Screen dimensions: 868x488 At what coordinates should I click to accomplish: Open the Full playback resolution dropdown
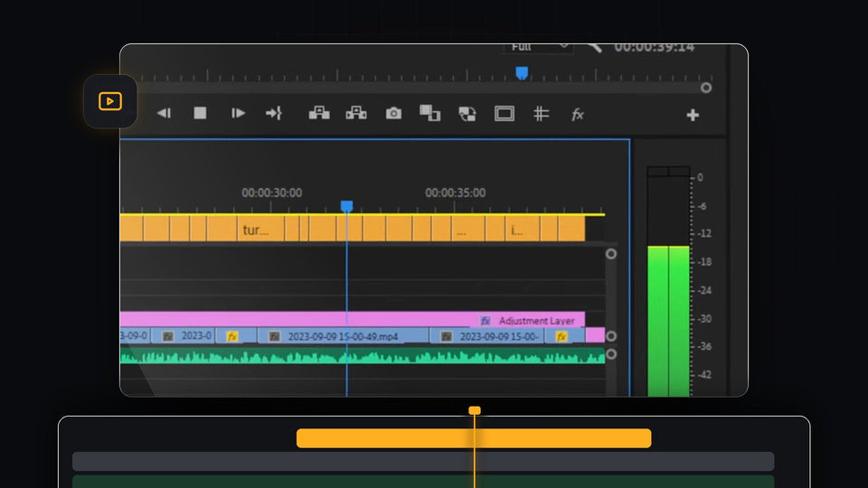[538, 48]
